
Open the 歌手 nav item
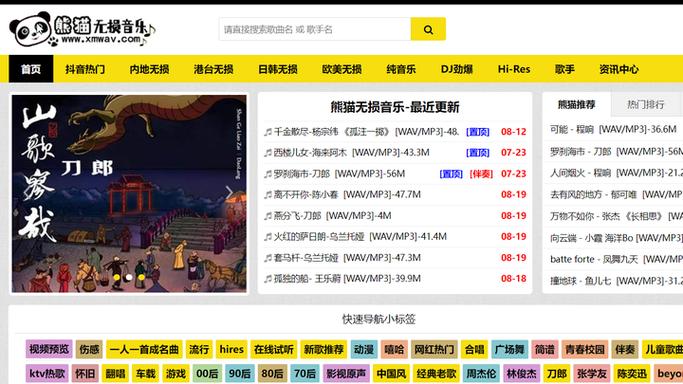pos(565,69)
